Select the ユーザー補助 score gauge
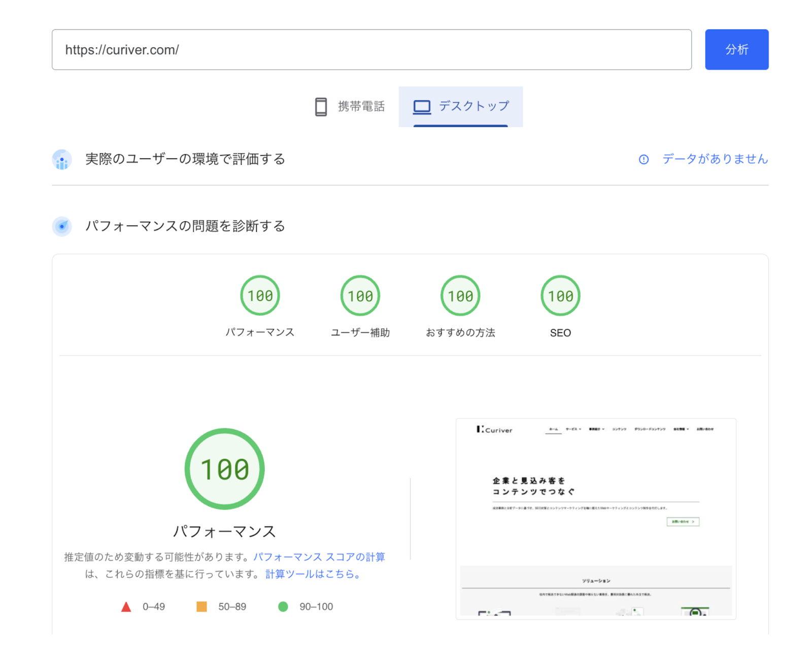This screenshot has height=651, width=812. point(360,296)
